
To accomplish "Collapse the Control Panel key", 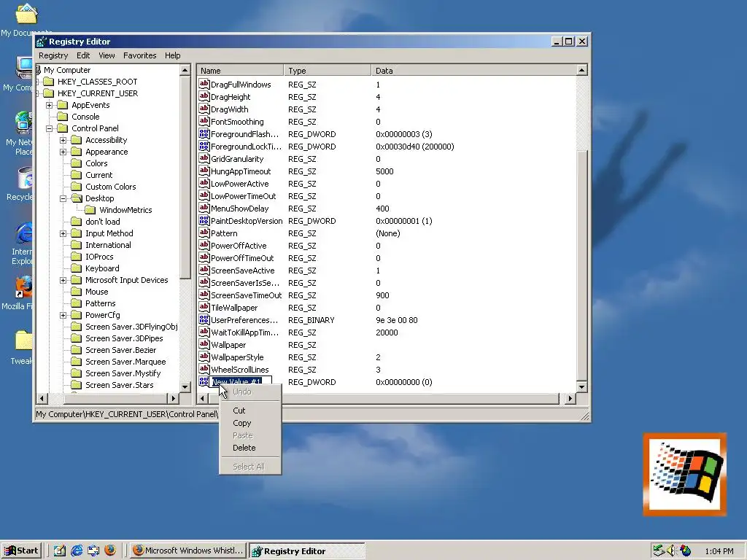I will click(x=49, y=128).
